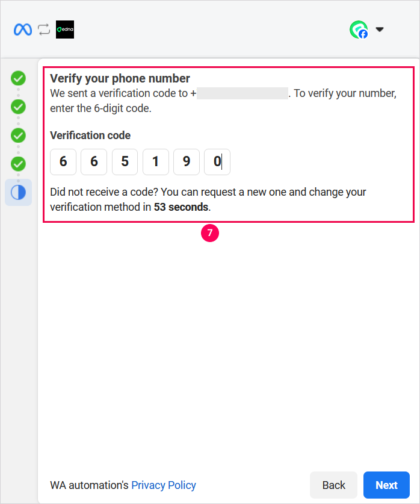This screenshot has height=504, width=420.
Task: Click the edna logo icon
Action: pyautogui.click(x=65, y=30)
